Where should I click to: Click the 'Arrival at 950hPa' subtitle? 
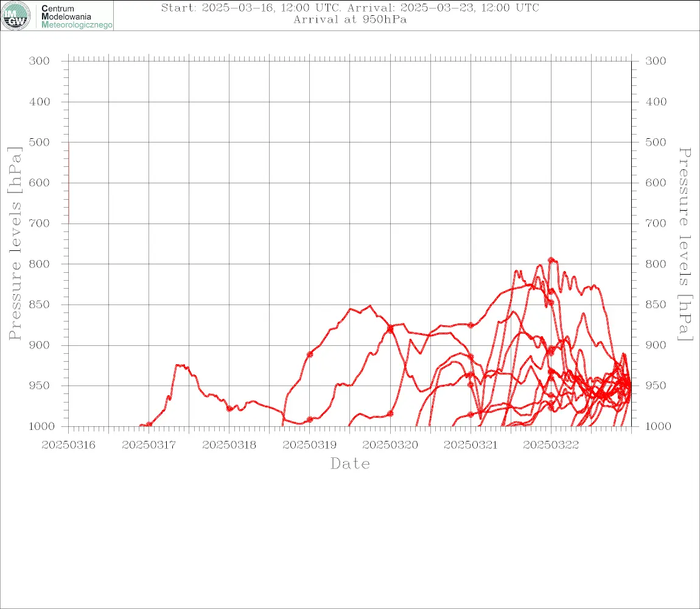click(x=350, y=19)
